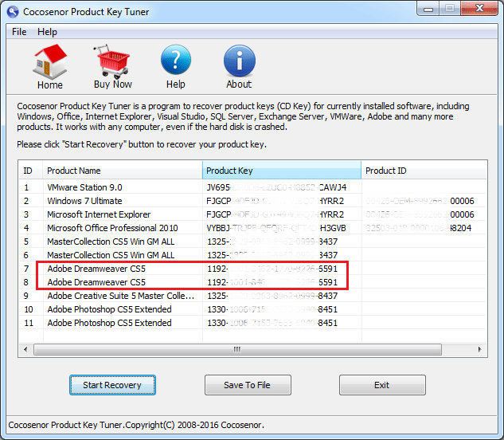Sort by the ID column header

pyautogui.click(x=30, y=171)
